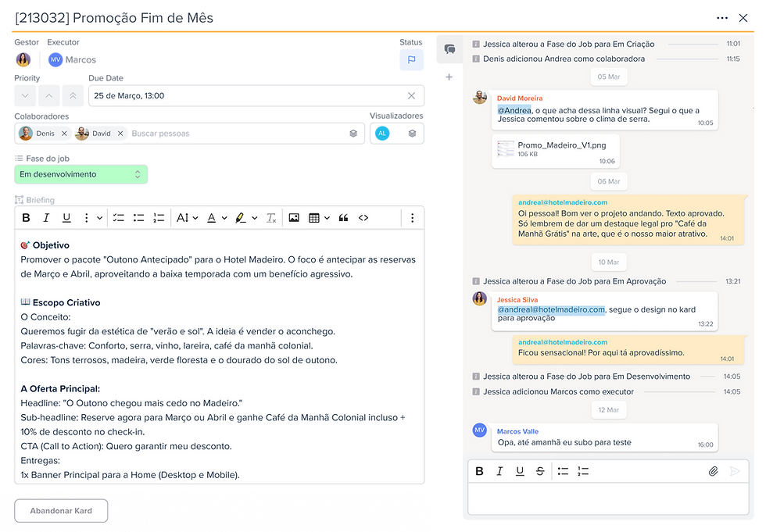Click the chat message text area
This screenshot has width=766, height=532.
(608, 498)
